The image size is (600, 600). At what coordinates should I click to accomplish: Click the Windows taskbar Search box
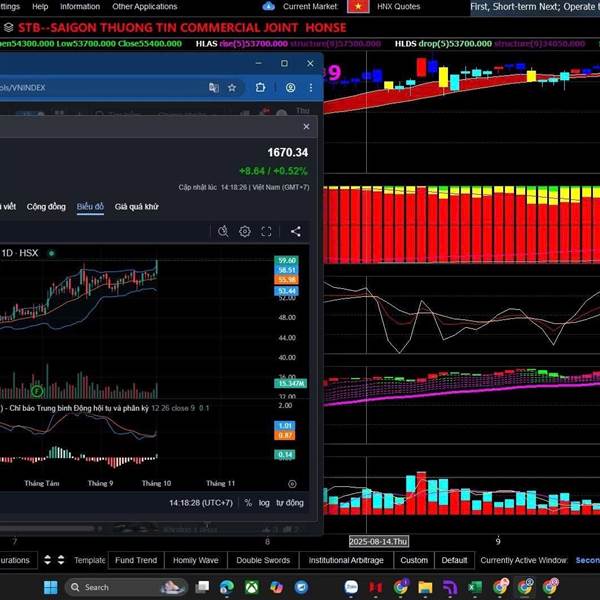click(126, 587)
